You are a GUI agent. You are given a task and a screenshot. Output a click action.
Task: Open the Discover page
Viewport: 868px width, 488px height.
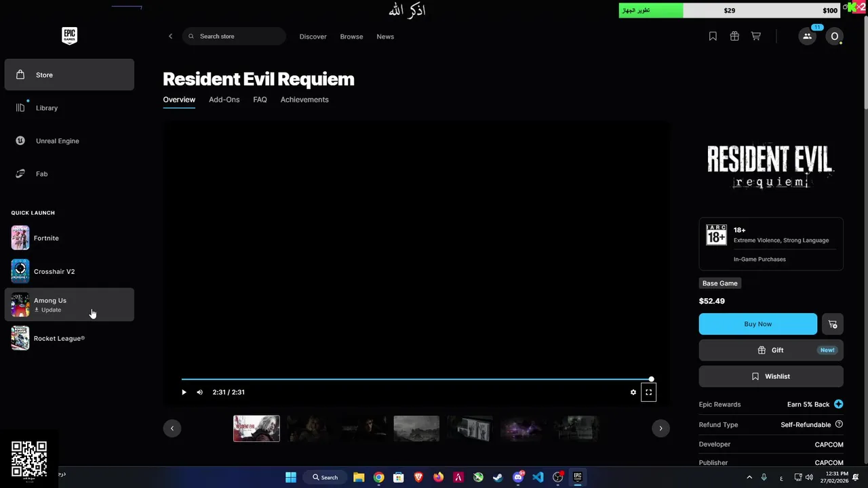tap(313, 37)
